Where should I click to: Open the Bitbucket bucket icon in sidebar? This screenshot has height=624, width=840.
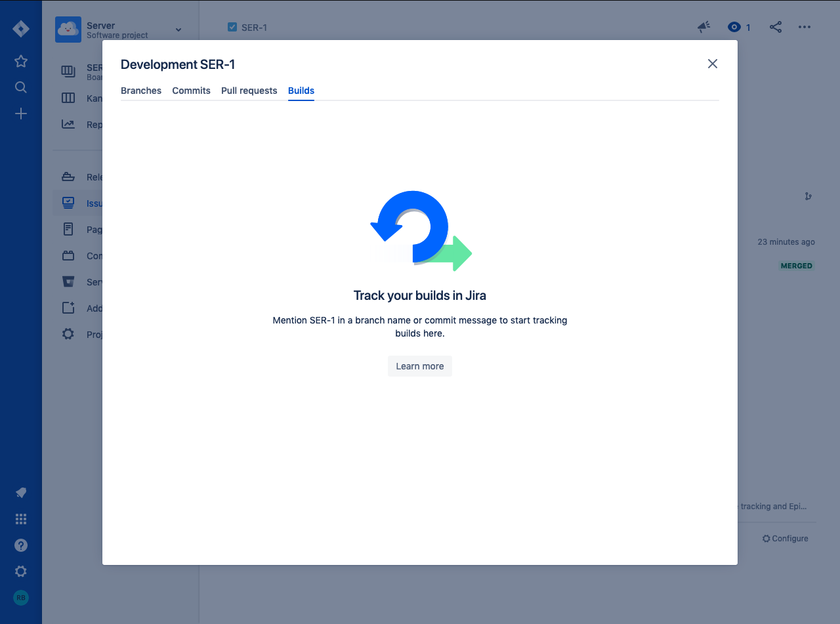tap(68, 281)
